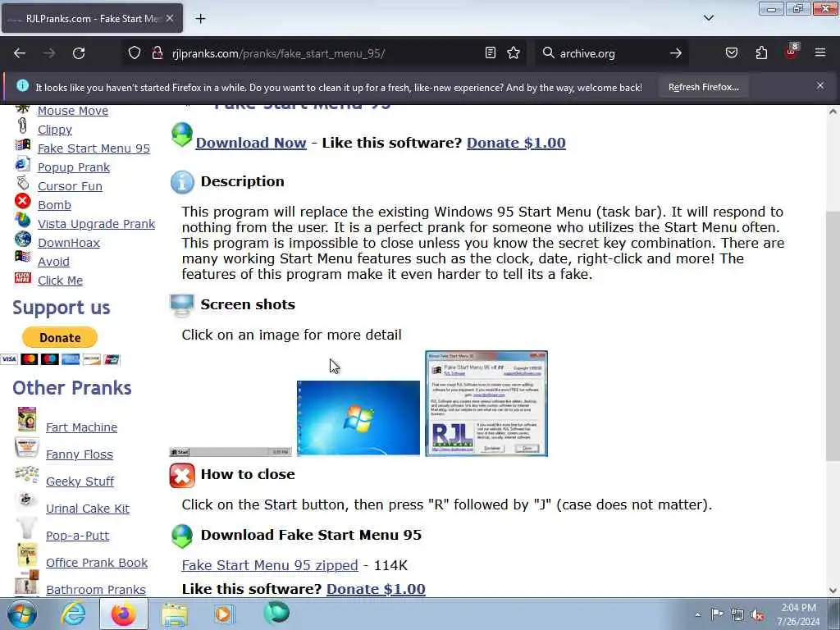Open the Fanny Floss link

pyautogui.click(x=80, y=454)
